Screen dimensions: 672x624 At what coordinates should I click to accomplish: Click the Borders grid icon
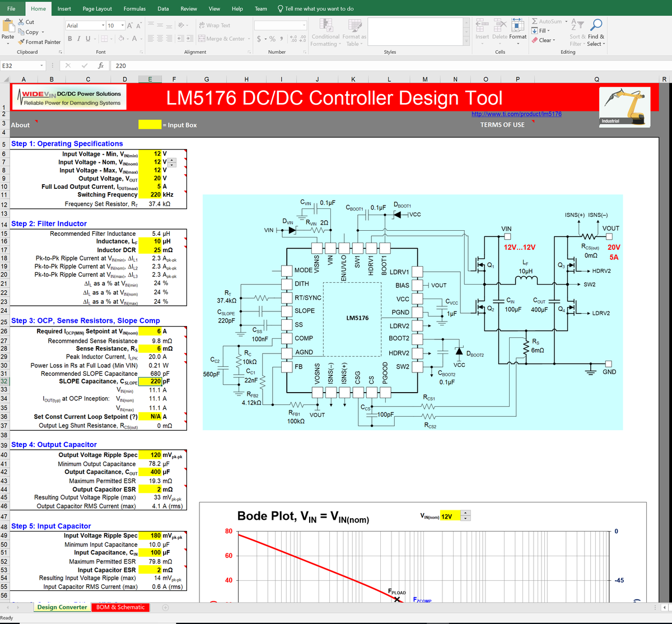pyautogui.click(x=104, y=39)
